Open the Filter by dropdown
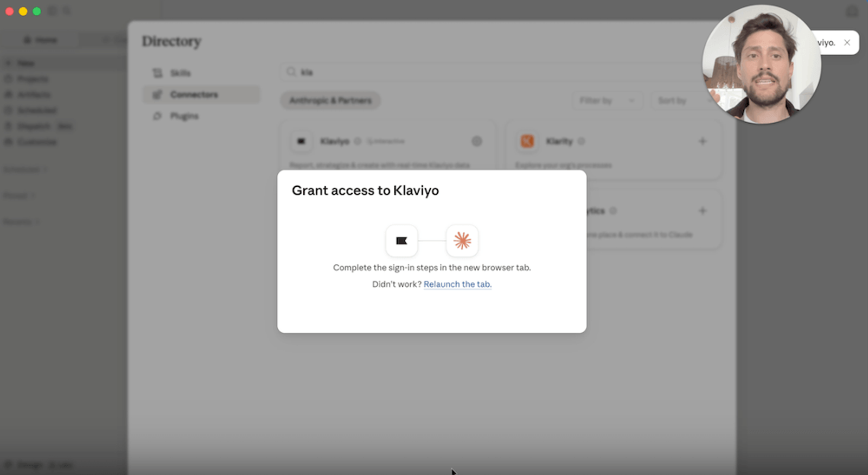 point(607,100)
